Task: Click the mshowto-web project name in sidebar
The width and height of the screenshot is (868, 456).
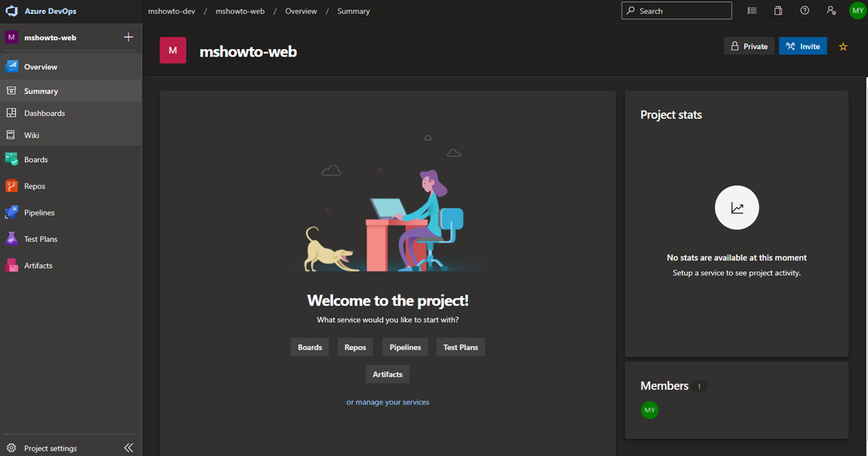Action: click(x=50, y=38)
